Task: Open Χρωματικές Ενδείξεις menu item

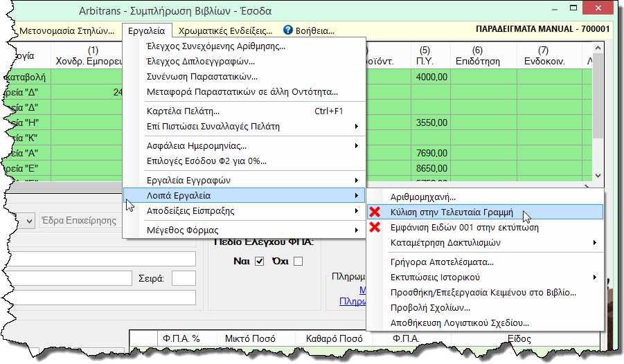Action: [x=225, y=31]
